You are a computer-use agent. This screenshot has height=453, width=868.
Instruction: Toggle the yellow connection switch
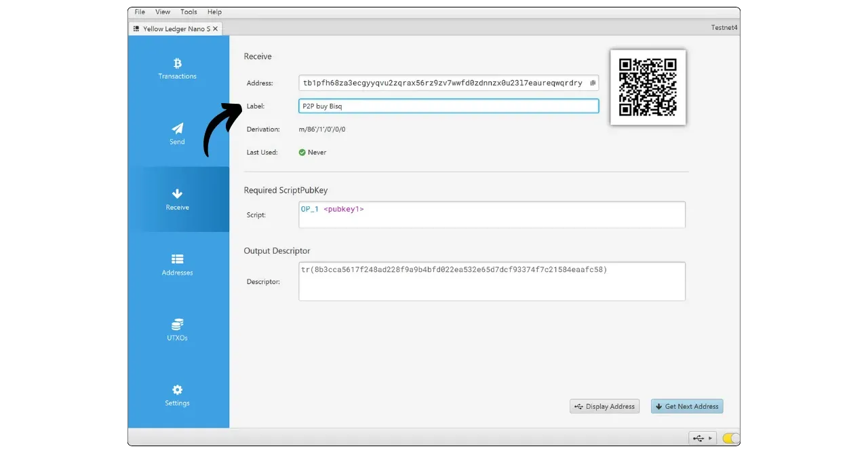[x=731, y=438]
